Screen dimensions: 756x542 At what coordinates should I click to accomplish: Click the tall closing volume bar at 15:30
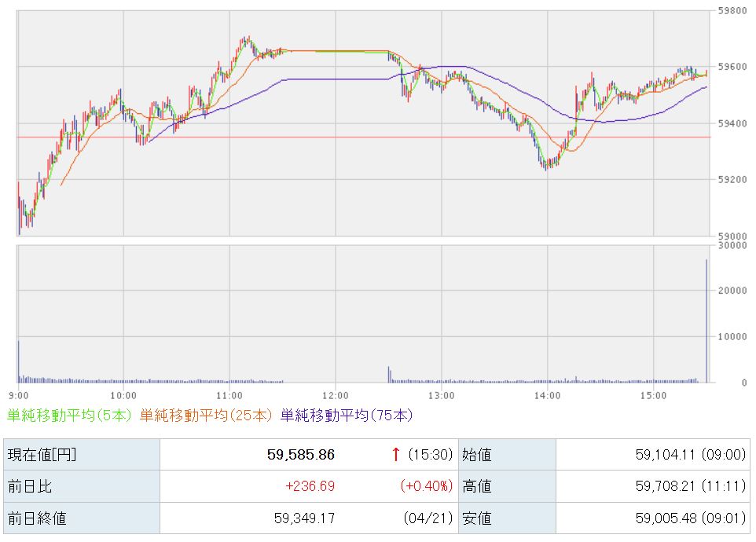click(706, 322)
